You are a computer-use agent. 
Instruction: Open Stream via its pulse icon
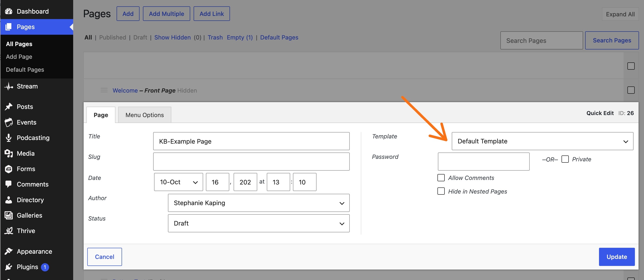coord(9,86)
